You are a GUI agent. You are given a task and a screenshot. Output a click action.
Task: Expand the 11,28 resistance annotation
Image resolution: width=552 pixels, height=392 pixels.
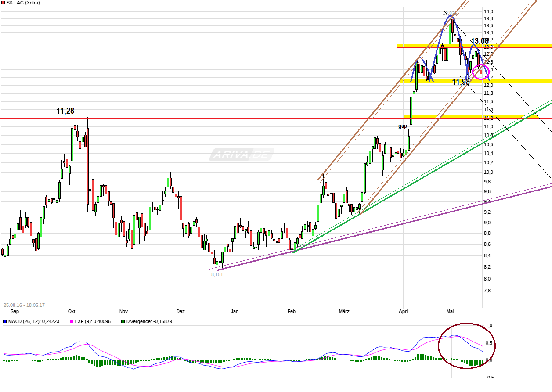[65, 110]
